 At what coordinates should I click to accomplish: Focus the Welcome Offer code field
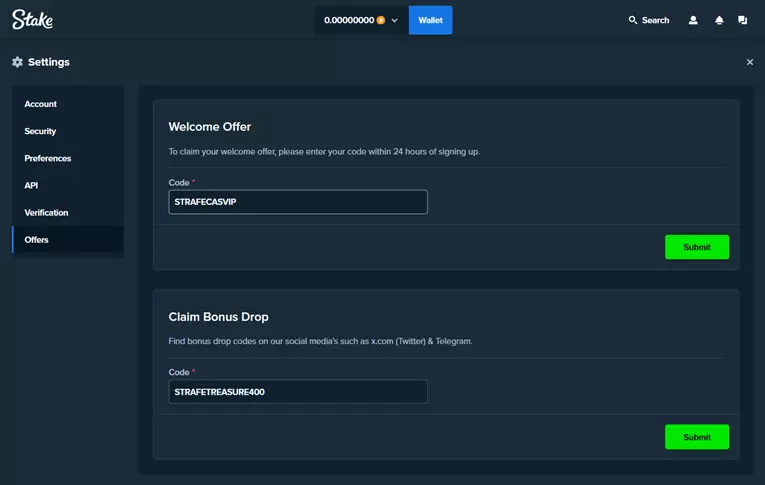click(x=298, y=202)
